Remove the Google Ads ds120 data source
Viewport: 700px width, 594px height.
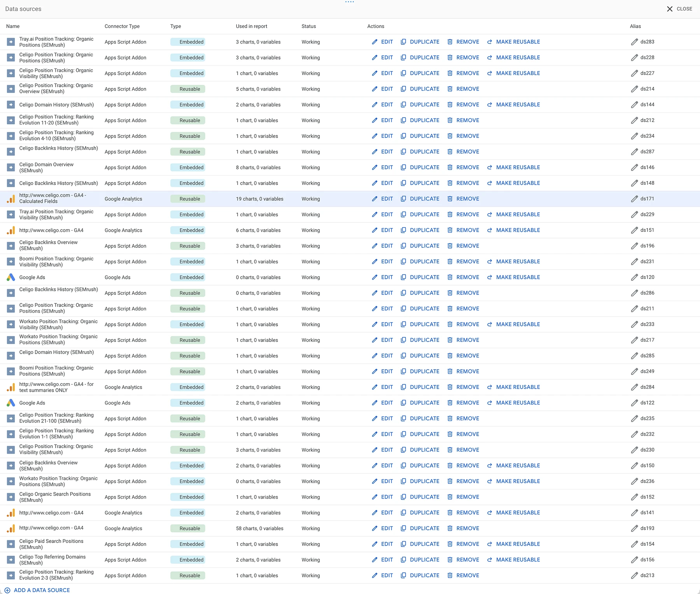click(463, 277)
